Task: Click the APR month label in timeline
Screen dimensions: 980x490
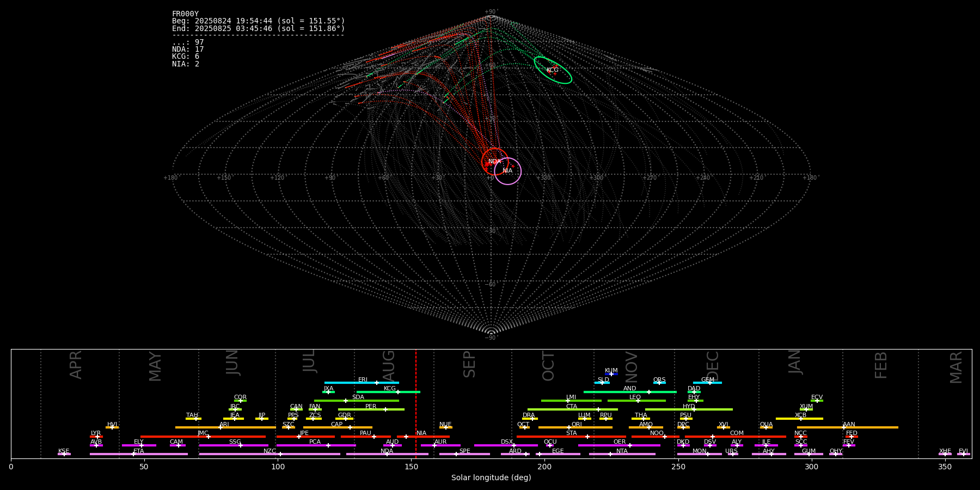Action: (x=76, y=365)
